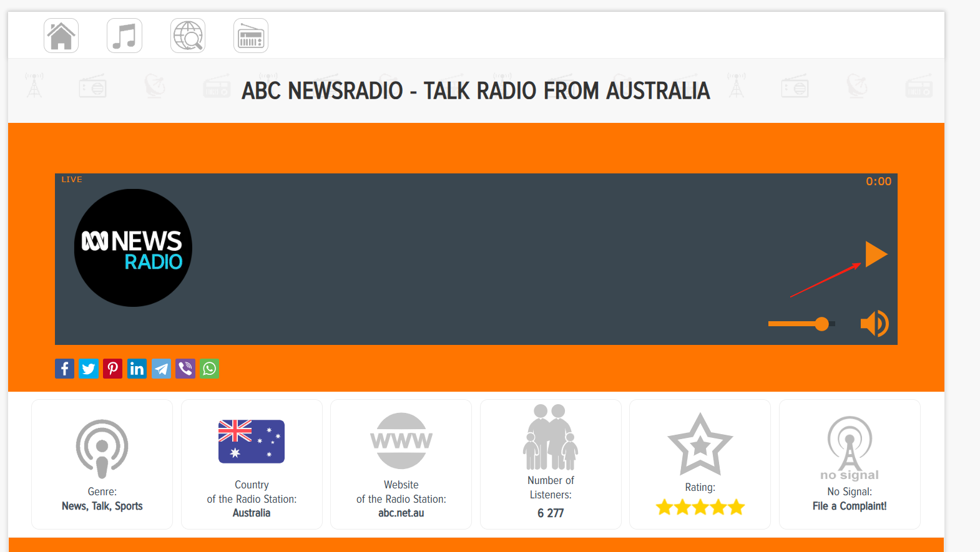Click File a Complaint! link

(x=850, y=506)
